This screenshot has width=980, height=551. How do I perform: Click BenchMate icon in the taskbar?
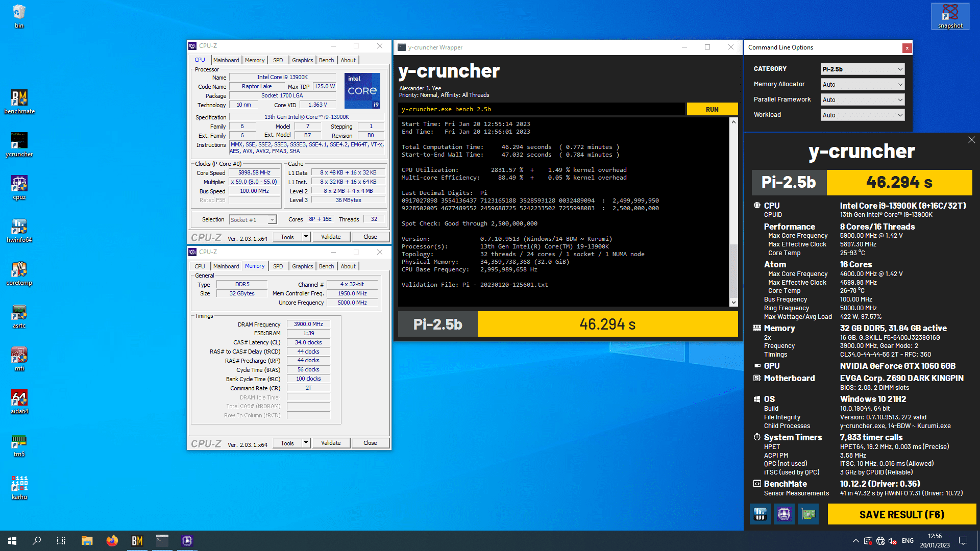(x=137, y=541)
